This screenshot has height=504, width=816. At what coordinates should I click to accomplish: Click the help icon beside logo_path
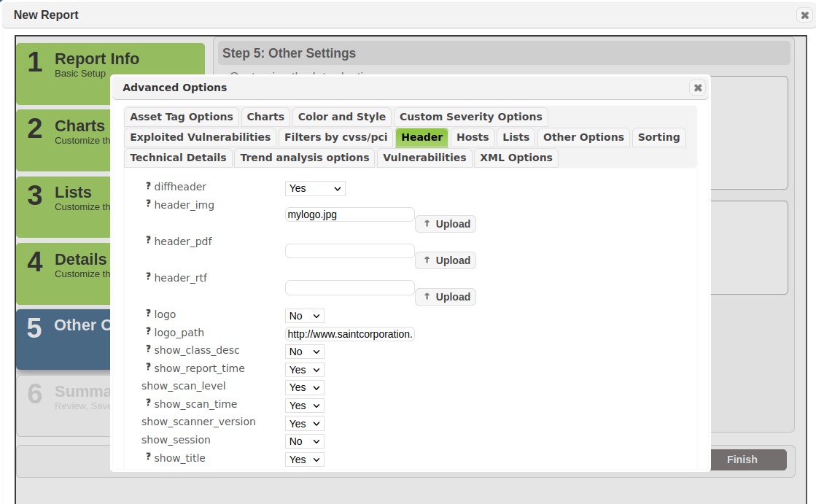(x=148, y=333)
